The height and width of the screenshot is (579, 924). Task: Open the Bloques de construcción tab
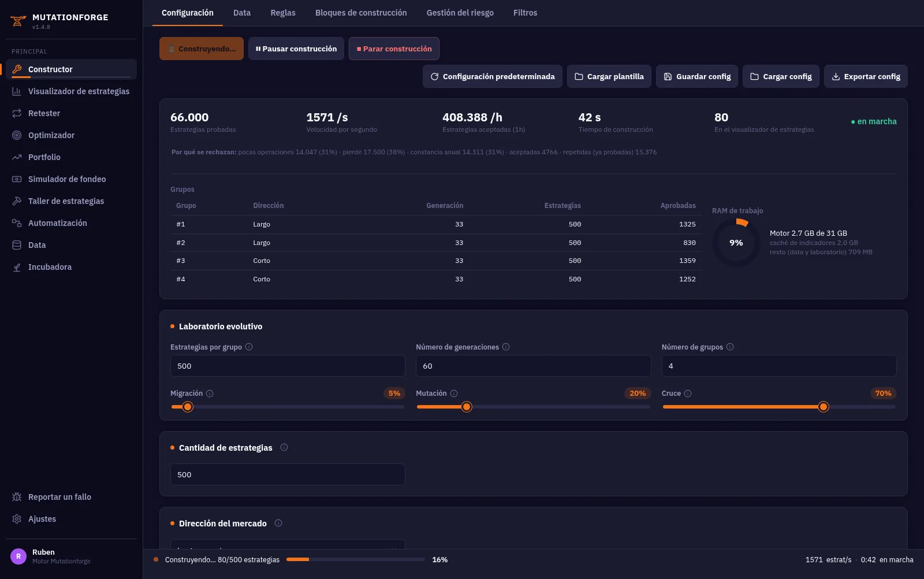coord(361,13)
